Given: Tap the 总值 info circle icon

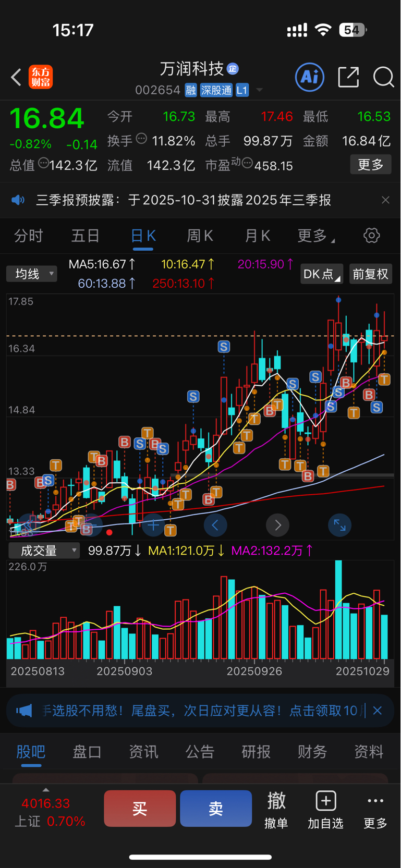Looking at the screenshot, I should pyautogui.click(x=44, y=163).
